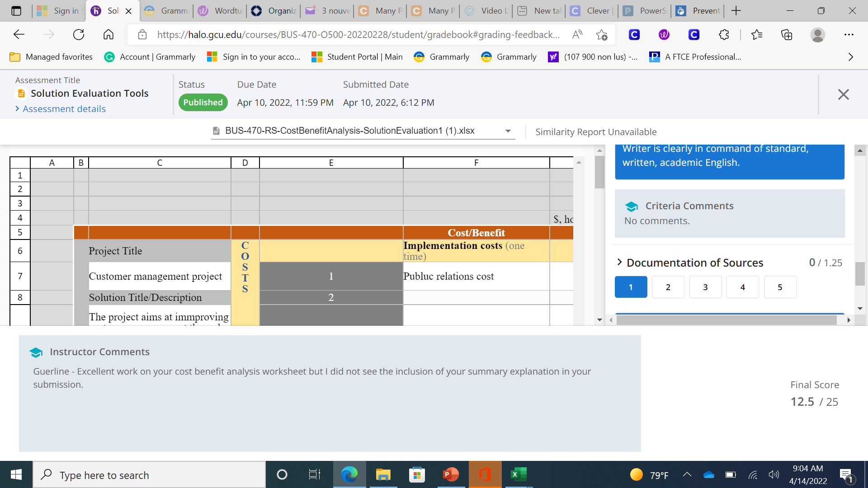Open the notification center icon
Viewport: 868px width, 488px height.
coord(846,475)
